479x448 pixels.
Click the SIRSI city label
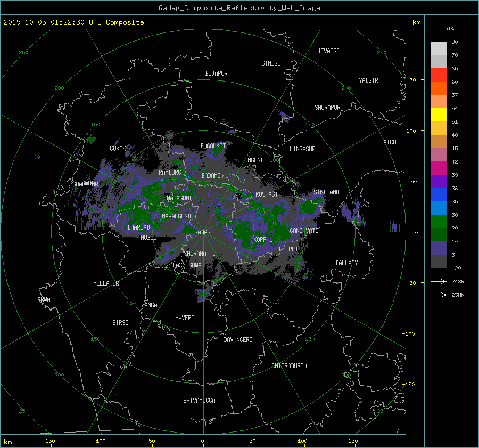click(120, 323)
